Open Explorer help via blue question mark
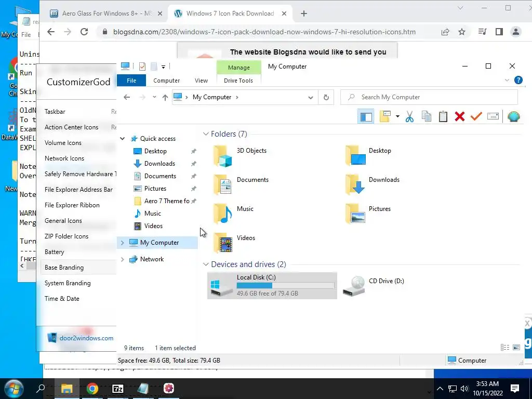 (518, 80)
